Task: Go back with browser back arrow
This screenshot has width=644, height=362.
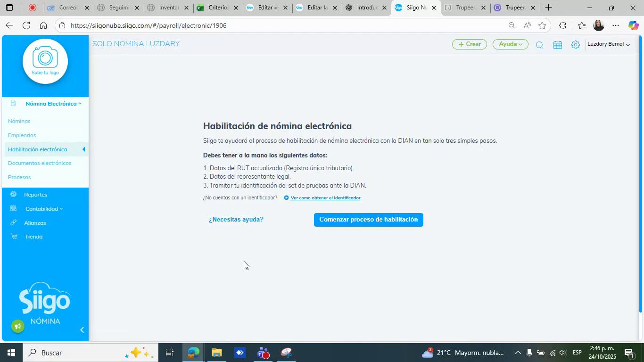Action: click(x=9, y=25)
